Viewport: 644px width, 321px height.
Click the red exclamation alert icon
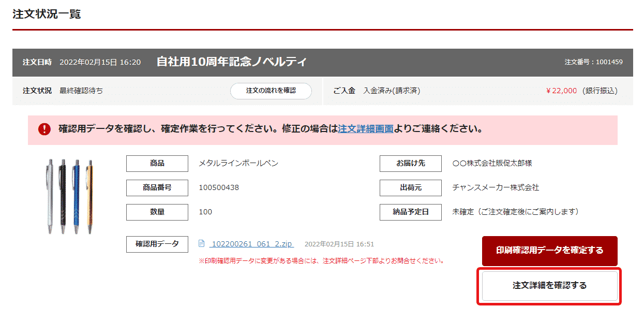(x=44, y=129)
